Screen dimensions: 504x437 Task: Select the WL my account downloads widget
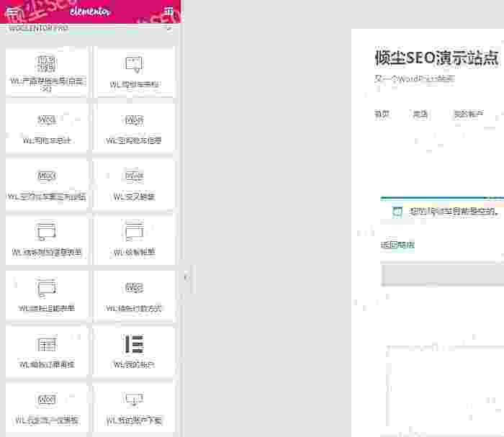pyautogui.click(x=134, y=407)
